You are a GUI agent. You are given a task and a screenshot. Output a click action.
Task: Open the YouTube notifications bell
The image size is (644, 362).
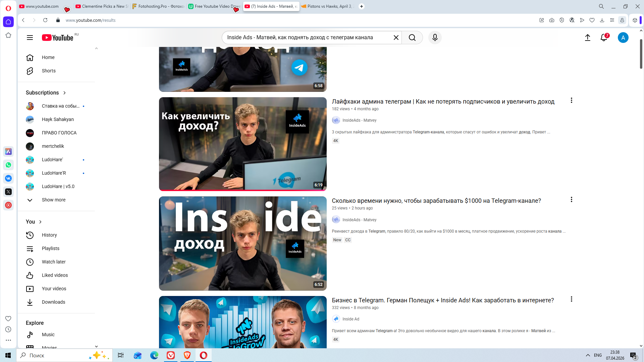pos(604,38)
